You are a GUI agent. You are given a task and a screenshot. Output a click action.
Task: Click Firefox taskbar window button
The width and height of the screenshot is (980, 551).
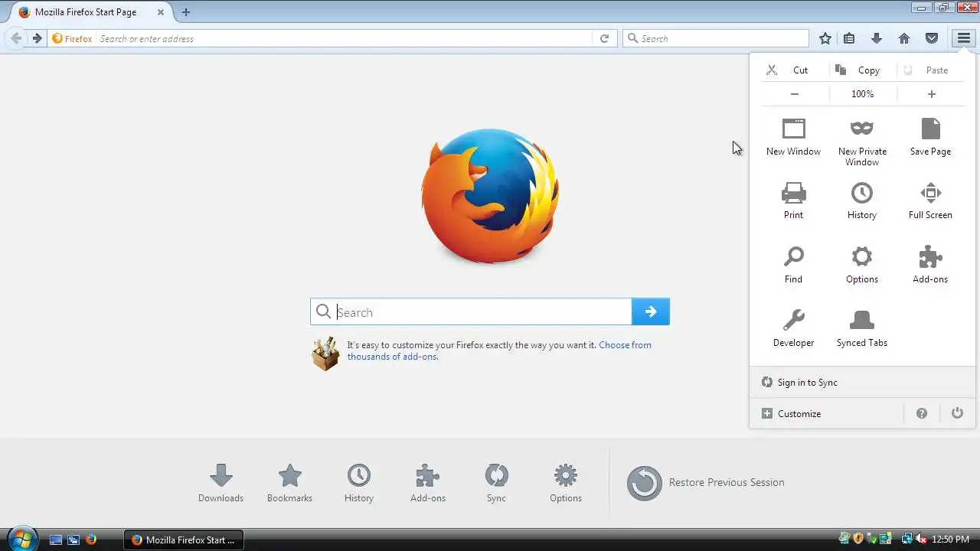click(x=184, y=540)
